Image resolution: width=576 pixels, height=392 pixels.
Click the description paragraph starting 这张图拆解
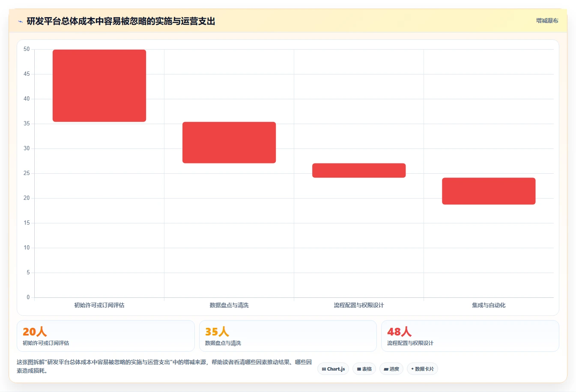[164, 366]
